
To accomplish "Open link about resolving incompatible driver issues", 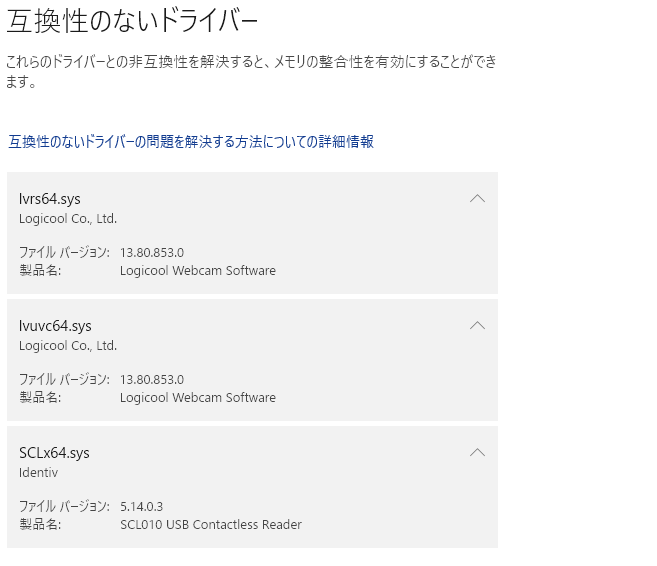I will 191,142.
